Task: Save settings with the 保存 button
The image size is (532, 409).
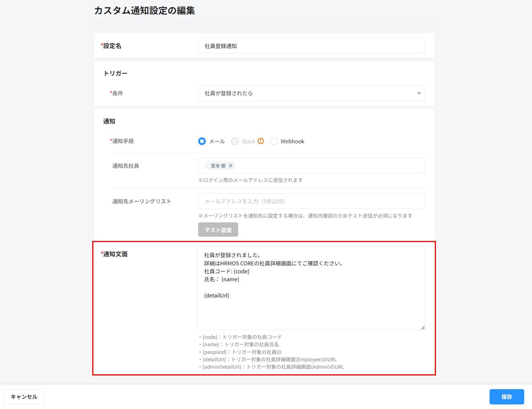Action: tap(506, 397)
